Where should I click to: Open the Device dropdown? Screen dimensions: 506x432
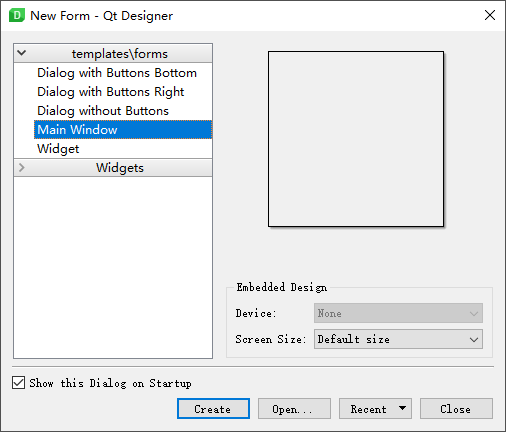(x=398, y=313)
